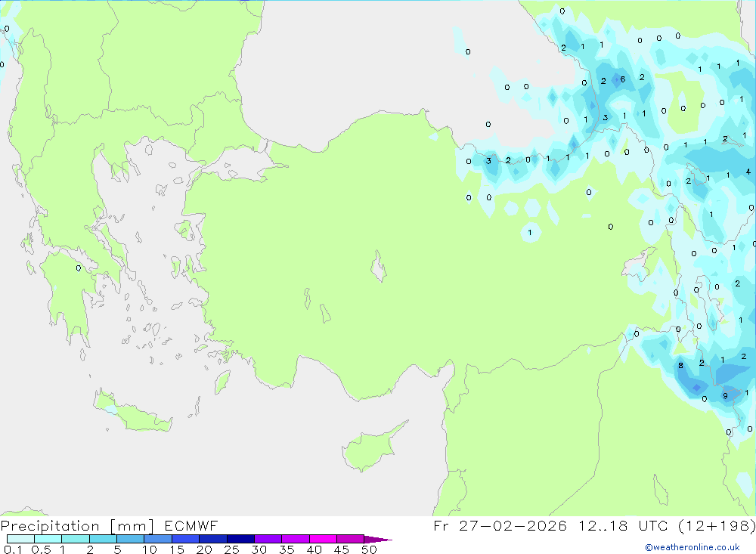Pick the 10–15 mm legend swatch
756x554 pixels.
tap(158, 539)
